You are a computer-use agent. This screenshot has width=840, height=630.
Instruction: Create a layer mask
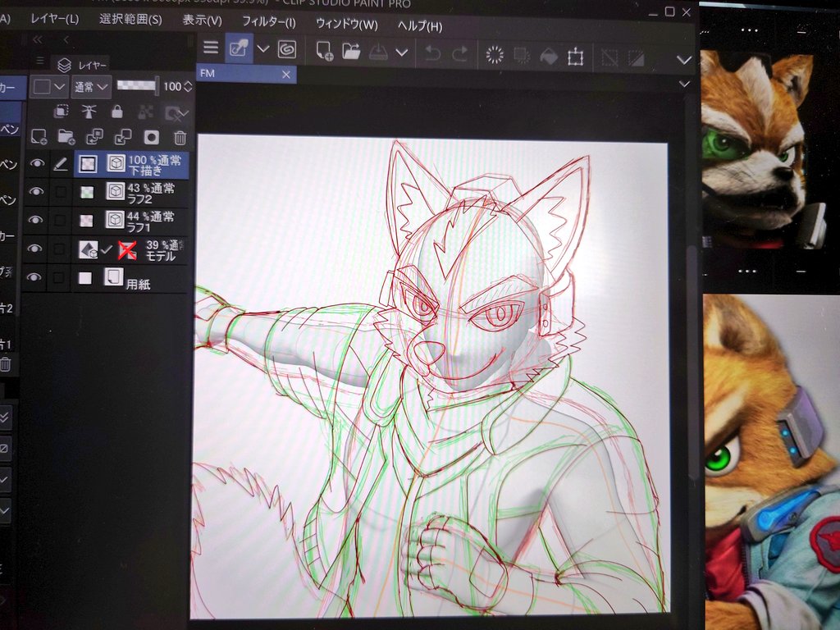(152, 138)
